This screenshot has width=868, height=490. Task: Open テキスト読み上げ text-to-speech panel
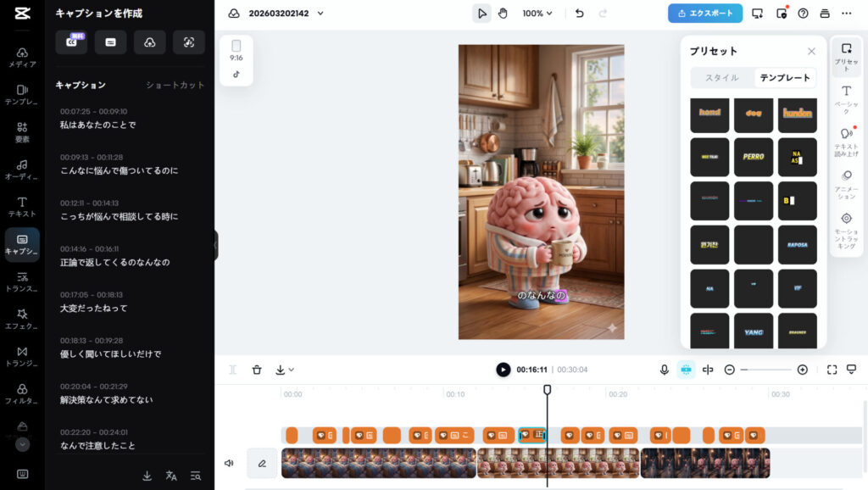[x=846, y=140]
